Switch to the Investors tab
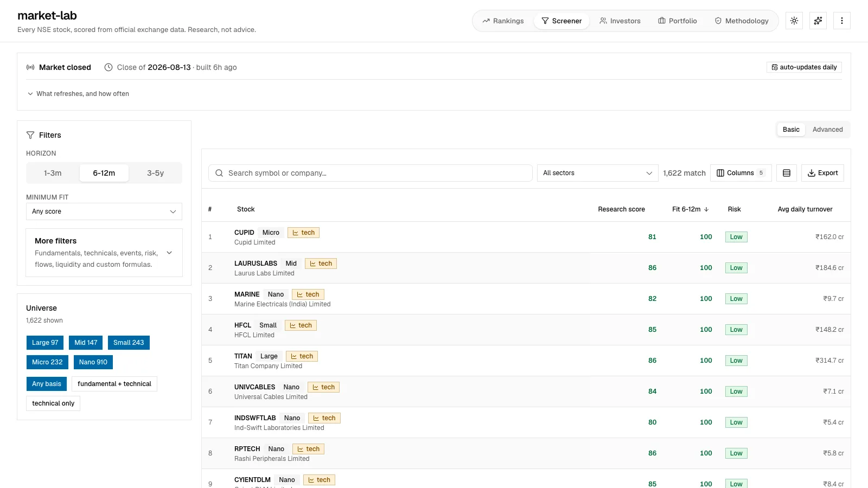This screenshot has width=868, height=488. [x=620, y=21]
